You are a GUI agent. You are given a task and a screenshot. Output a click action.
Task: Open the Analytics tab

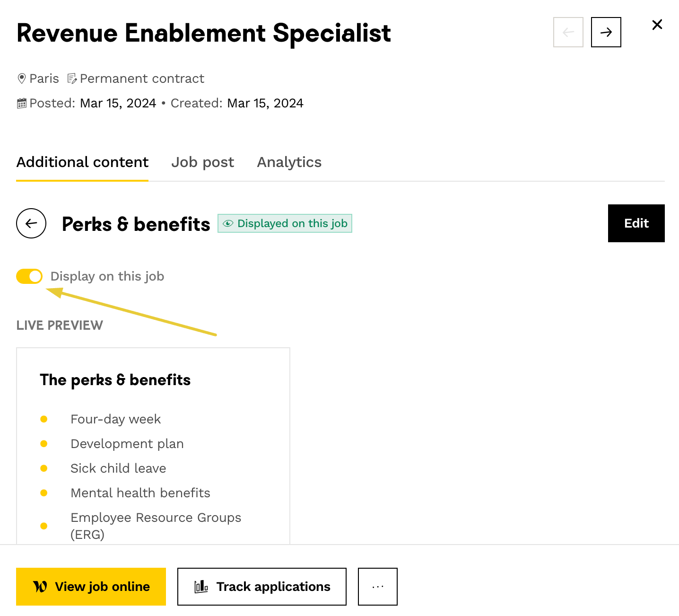coord(289,162)
